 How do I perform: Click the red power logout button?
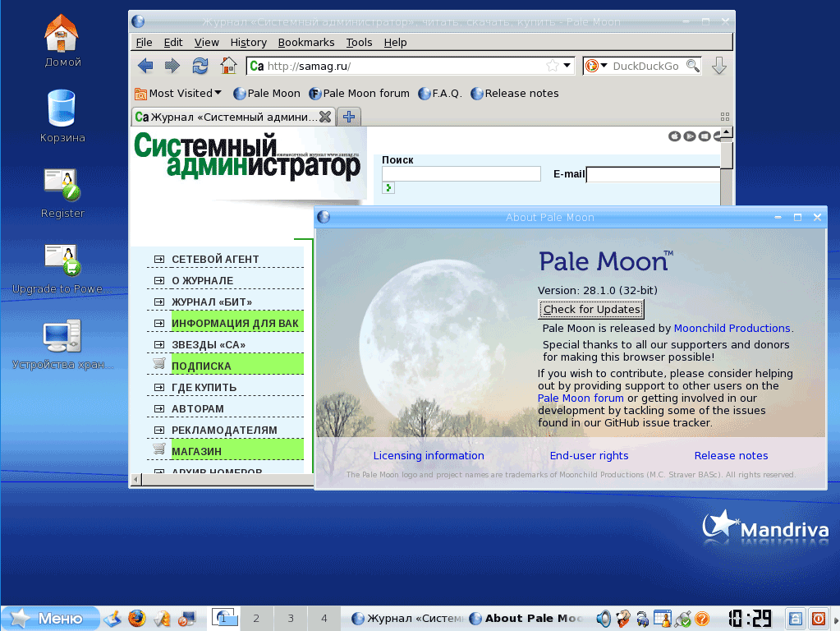(818, 619)
